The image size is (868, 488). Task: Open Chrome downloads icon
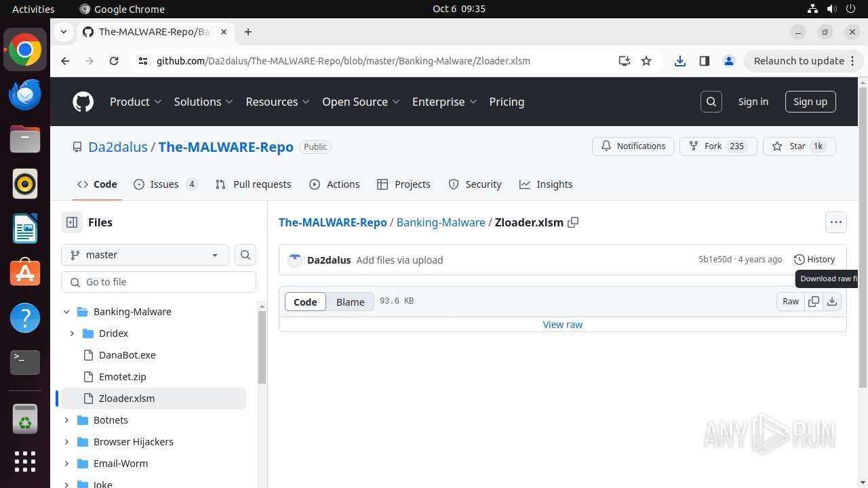tap(680, 61)
